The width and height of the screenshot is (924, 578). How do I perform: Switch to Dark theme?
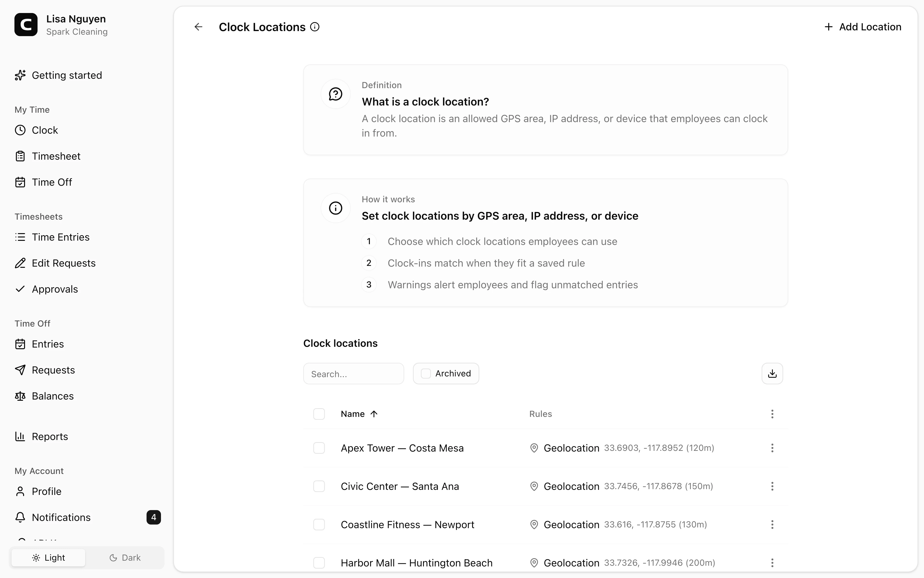(x=125, y=558)
